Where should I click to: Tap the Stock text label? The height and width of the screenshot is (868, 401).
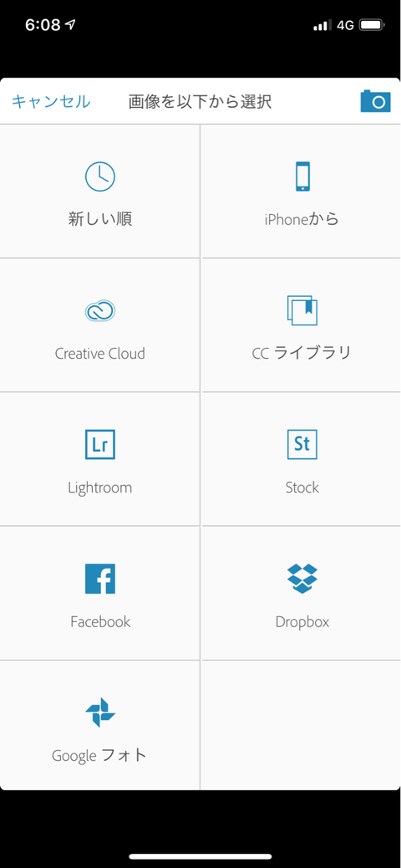302,488
